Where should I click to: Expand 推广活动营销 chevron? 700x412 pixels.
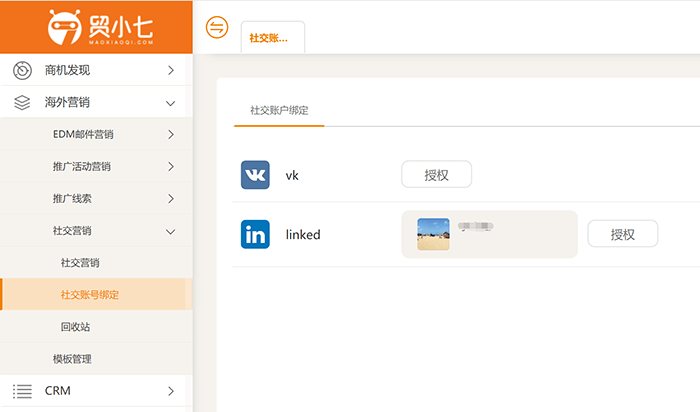click(171, 166)
